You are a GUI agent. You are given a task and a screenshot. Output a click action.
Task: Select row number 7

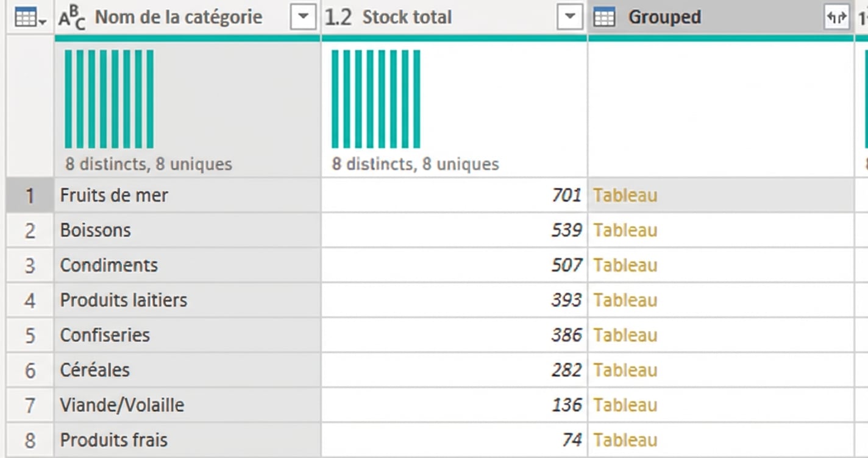(30, 405)
